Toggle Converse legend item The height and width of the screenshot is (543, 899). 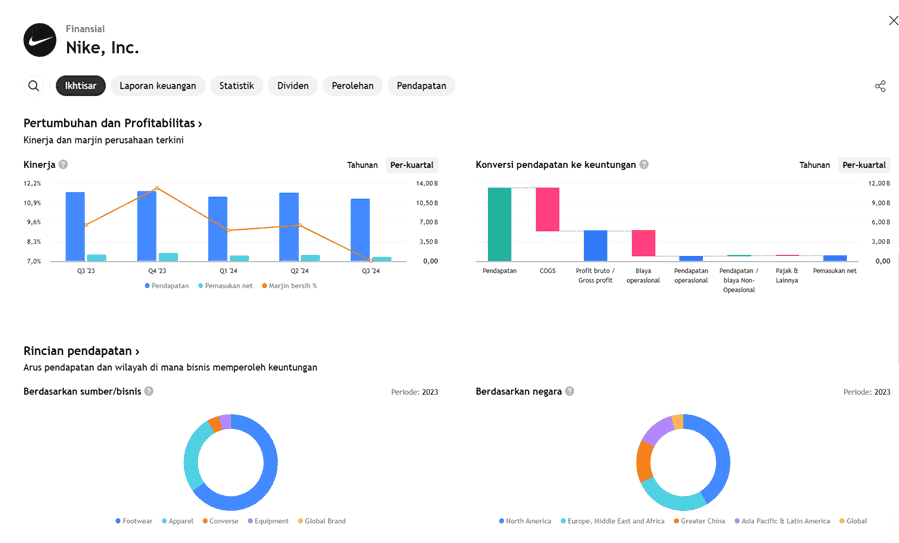220,521
